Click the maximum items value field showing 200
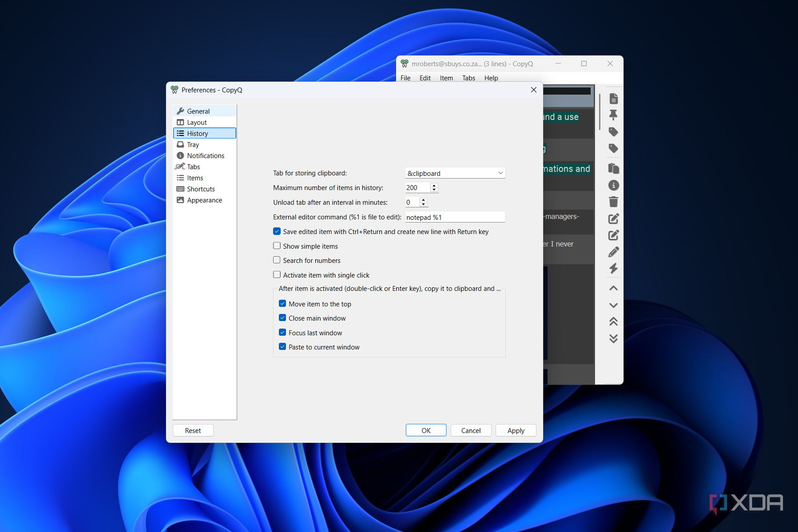Screen dimensions: 798x532 tap(417, 188)
